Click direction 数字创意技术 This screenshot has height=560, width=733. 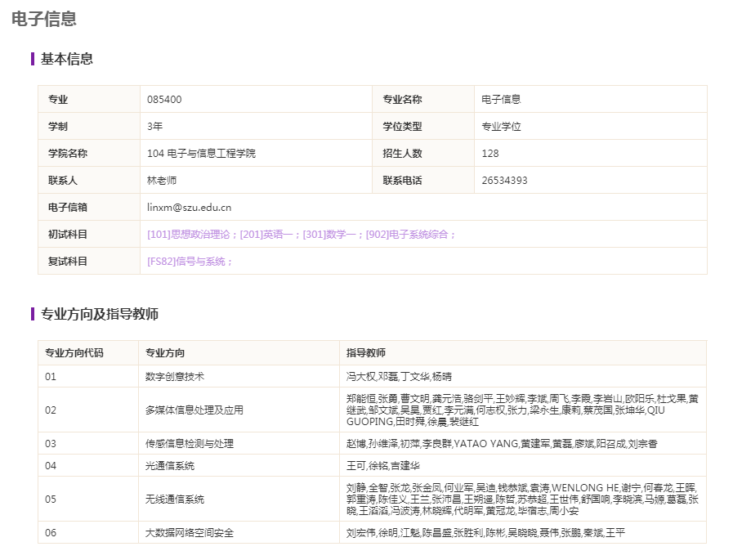tap(175, 377)
